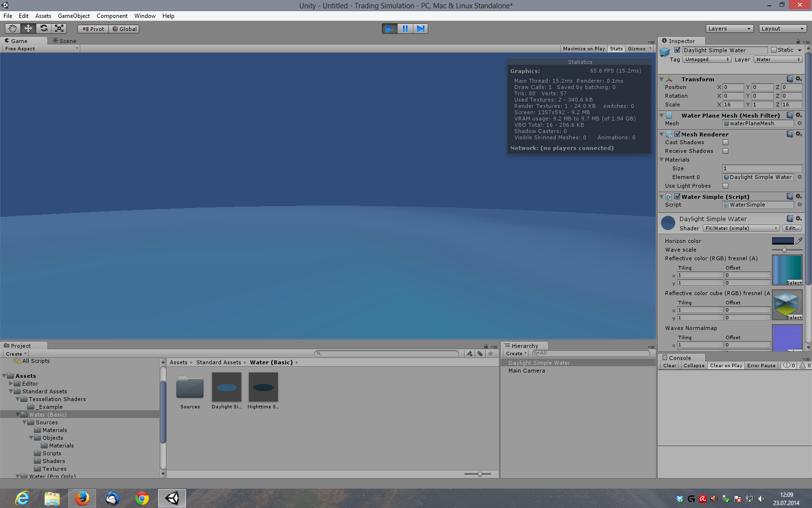
Task: Select the Nighttime water material thumbnail
Action: (x=263, y=387)
